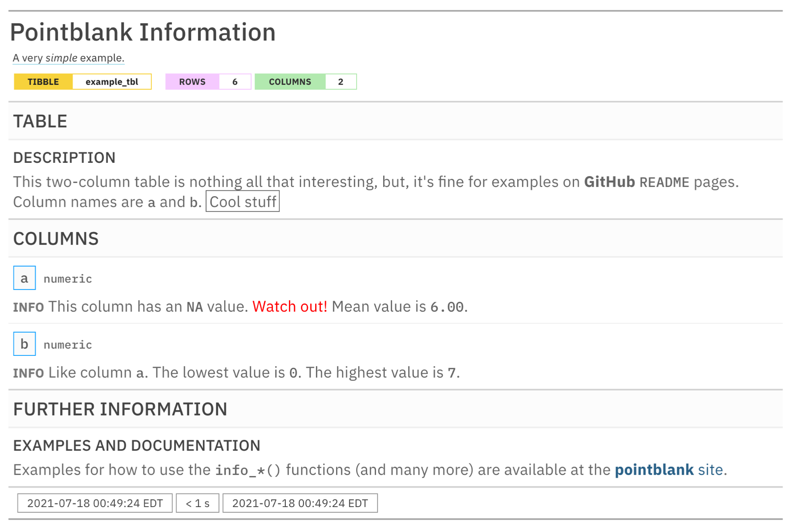Click the first timestamp box in footer
The image size is (795, 532).
click(x=95, y=503)
